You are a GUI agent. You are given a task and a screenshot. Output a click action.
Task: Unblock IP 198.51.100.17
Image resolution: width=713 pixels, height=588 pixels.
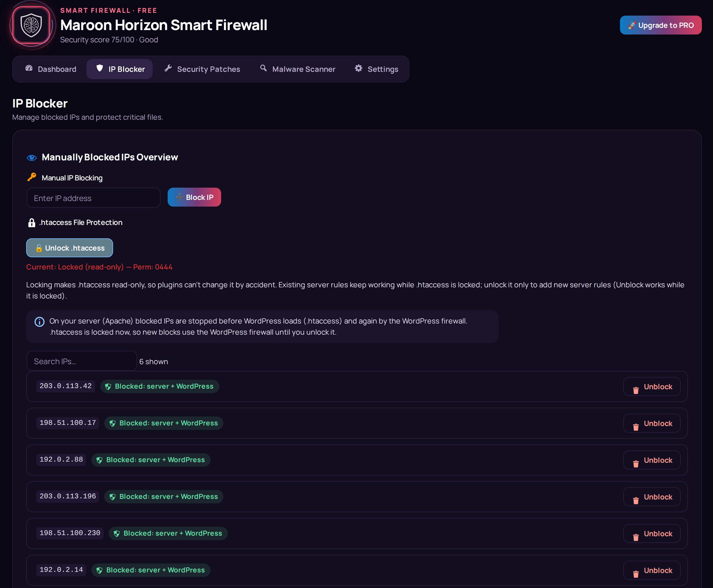point(652,423)
